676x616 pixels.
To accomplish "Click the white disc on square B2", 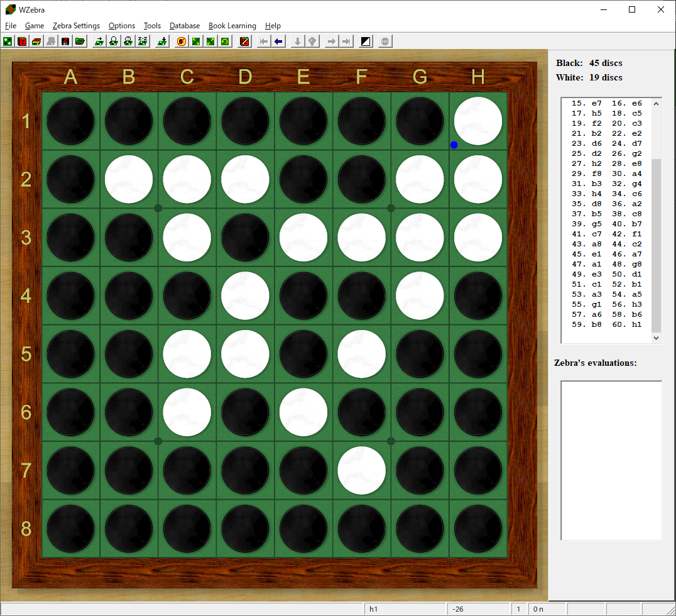I will pyautogui.click(x=128, y=179).
